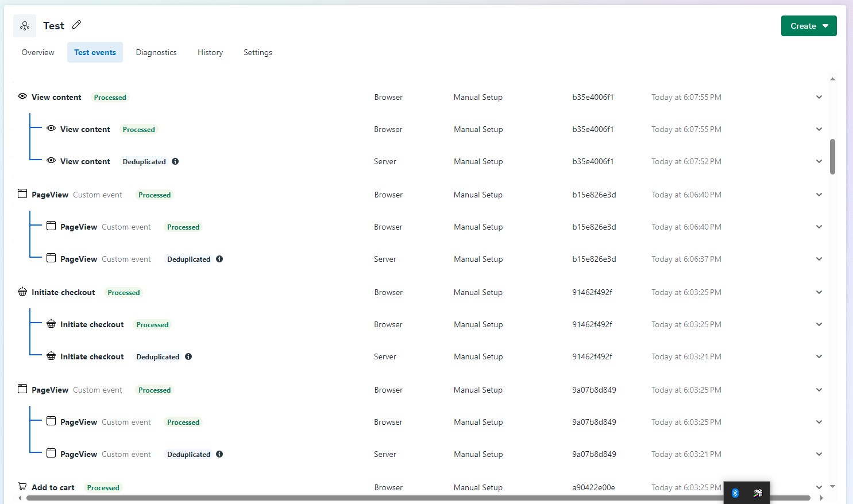
Task: Click the basket icon of top Initiate checkout row
Action: 22,292
